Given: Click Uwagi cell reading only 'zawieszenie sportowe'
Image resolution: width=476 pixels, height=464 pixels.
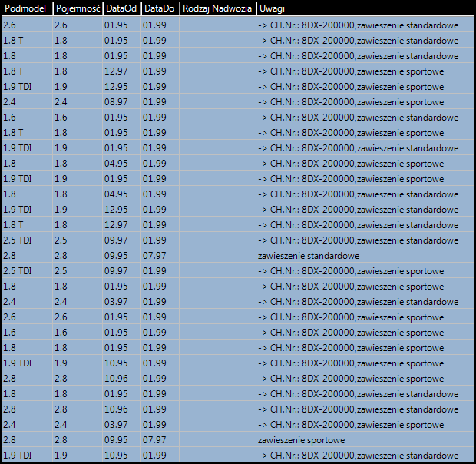Looking at the screenshot, I should tap(301, 440).
